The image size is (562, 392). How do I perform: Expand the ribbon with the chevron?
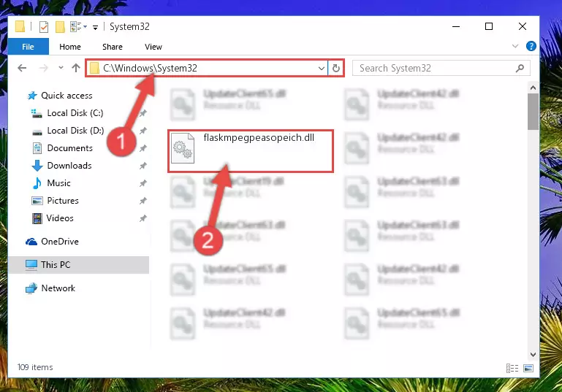tap(515, 46)
